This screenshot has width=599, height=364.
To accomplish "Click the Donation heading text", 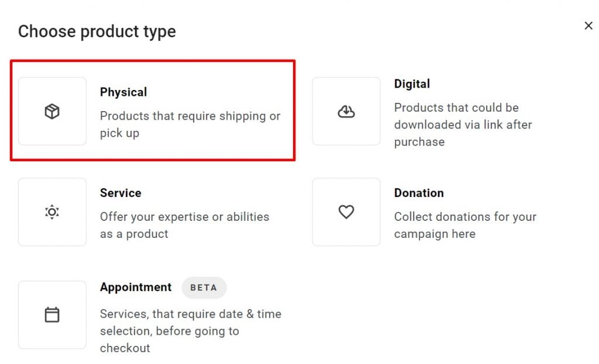I will pyautogui.click(x=419, y=193).
